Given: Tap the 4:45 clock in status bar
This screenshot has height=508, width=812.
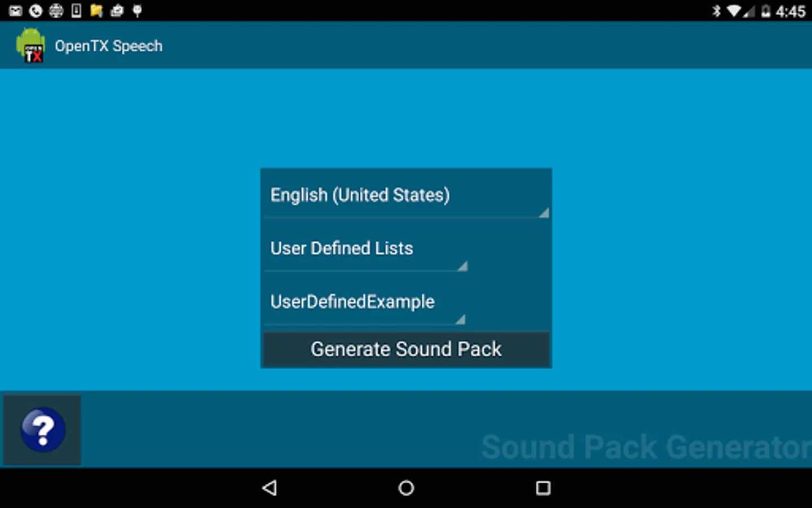Looking at the screenshot, I should click(791, 11).
